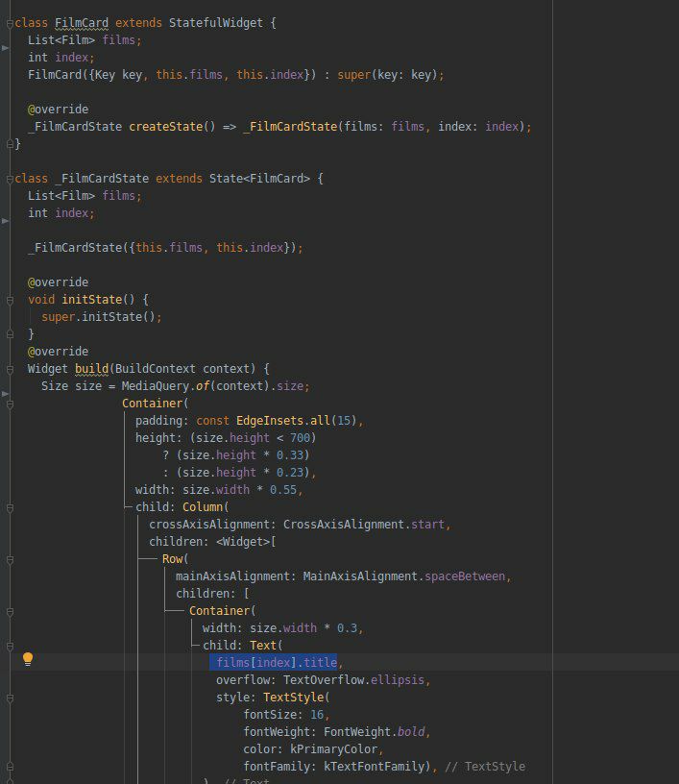Click the '// TextStyle' closing comment
Viewport: 679px width, 784px height.
pos(485,767)
